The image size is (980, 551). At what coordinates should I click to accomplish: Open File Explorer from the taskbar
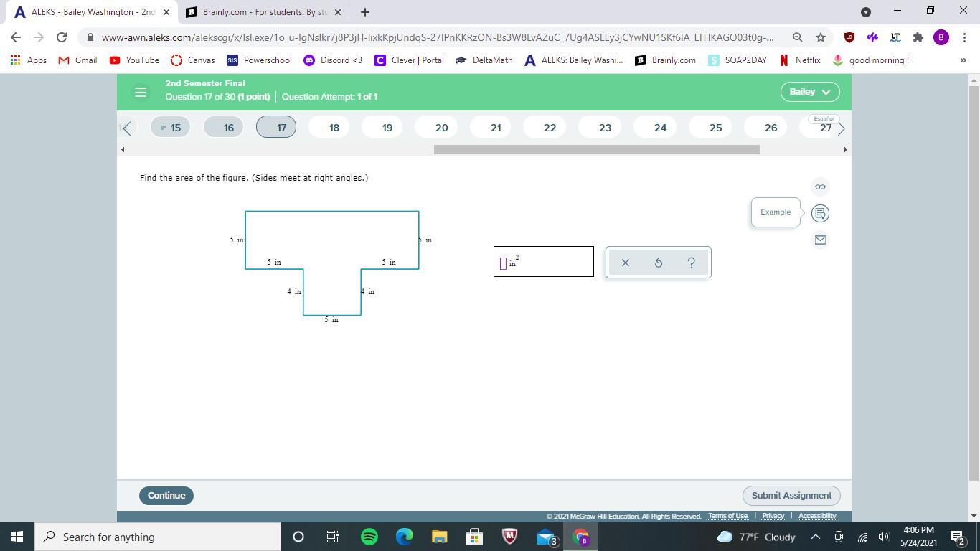point(439,537)
